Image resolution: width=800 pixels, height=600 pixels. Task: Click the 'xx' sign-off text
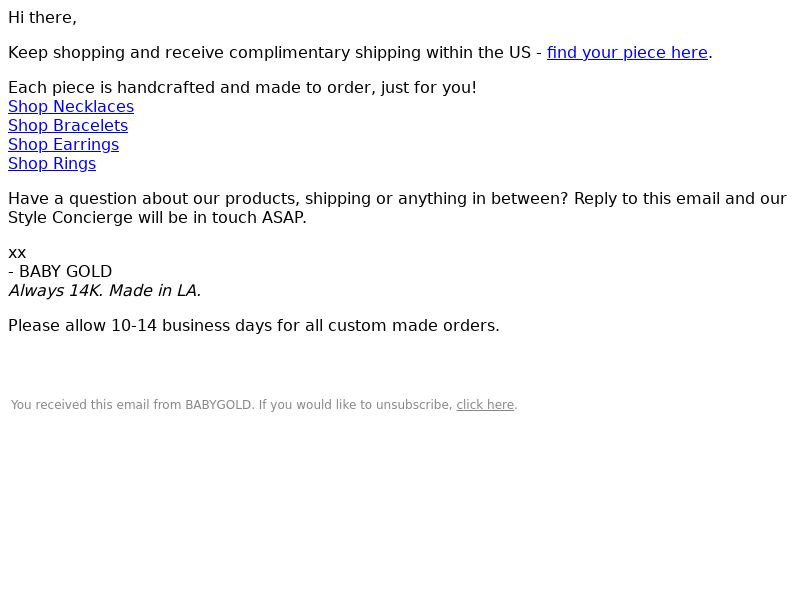coord(17,253)
